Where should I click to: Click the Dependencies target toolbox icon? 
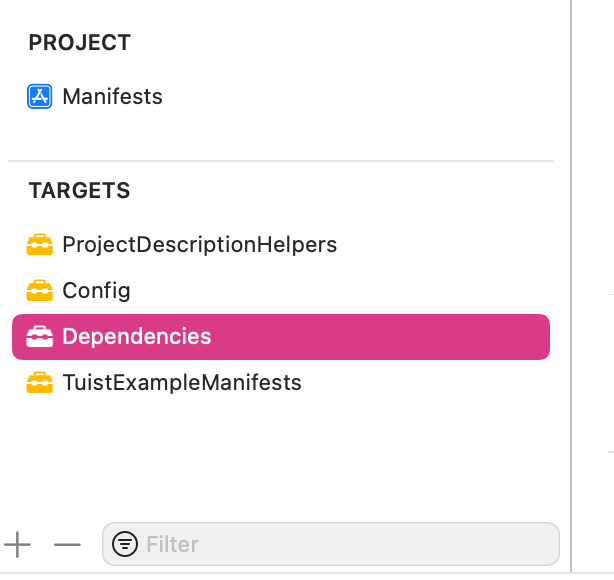coord(40,337)
